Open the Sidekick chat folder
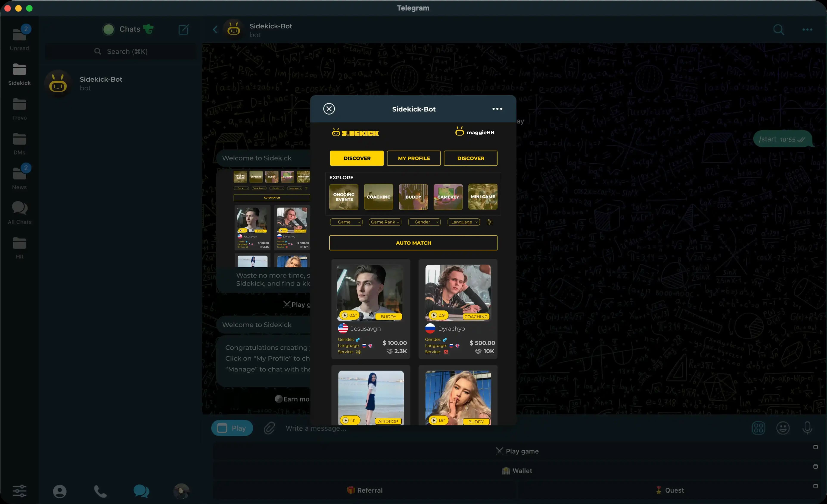 19,74
